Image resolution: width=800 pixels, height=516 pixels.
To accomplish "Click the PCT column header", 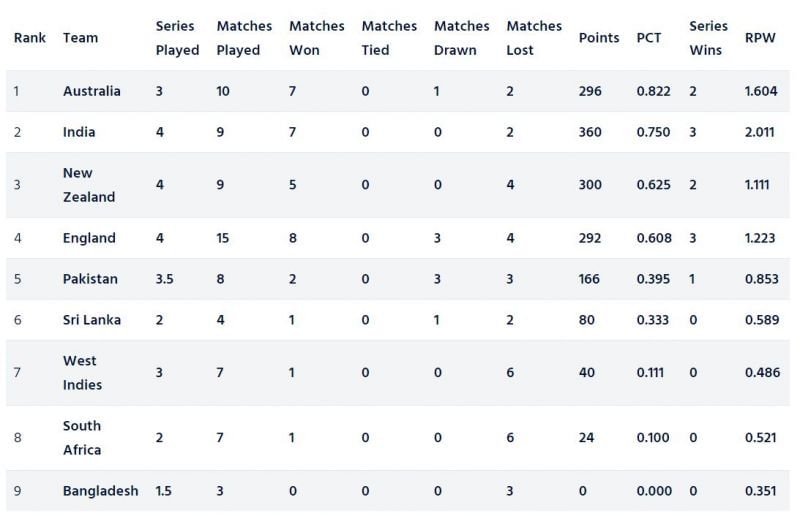I will (x=648, y=38).
